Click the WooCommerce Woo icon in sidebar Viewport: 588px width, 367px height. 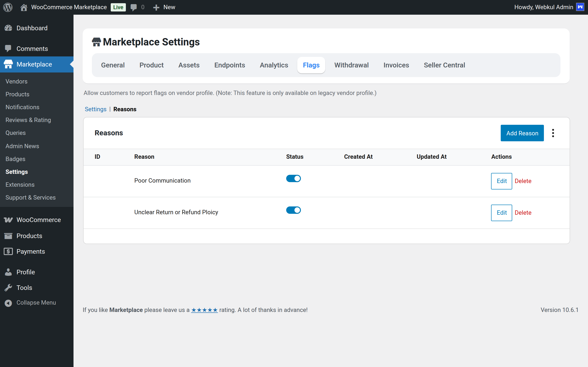[8, 220]
